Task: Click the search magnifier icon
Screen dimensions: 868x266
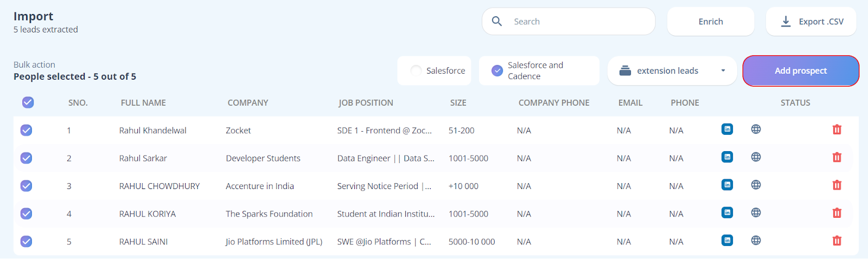Action: pos(496,21)
